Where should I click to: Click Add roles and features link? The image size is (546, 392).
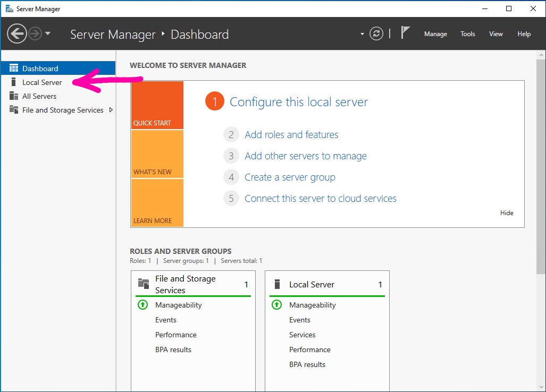pyautogui.click(x=291, y=135)
